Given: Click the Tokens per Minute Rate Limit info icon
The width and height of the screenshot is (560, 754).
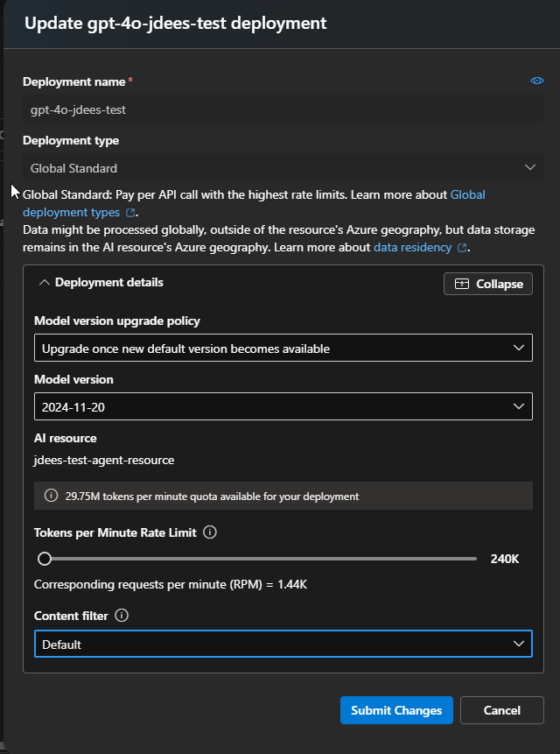Looking at the screenshot, I should [210, 532].
